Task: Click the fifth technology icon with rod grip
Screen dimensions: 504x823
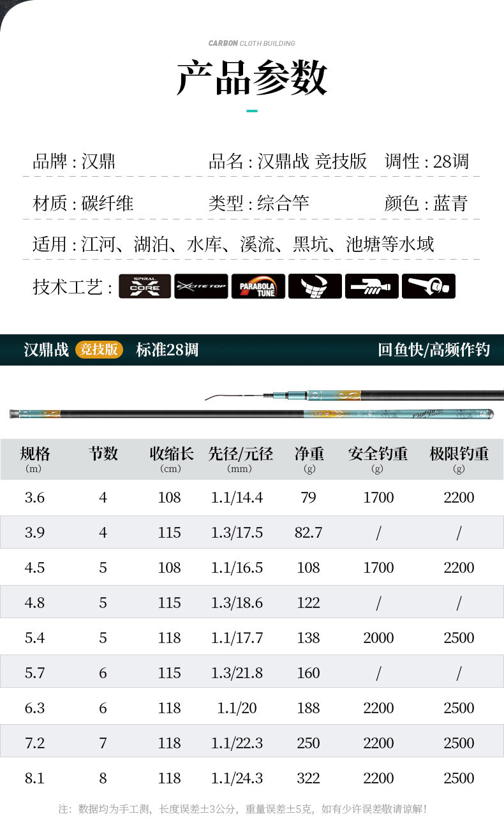Action: pyautogui.click(x=371, y=286)
